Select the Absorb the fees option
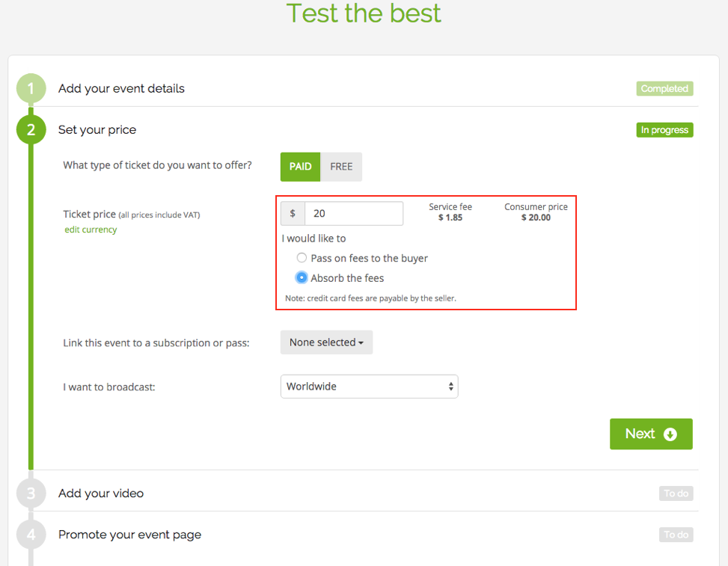The height and width of the screenshot is (566, 728). (x=302, y=277)
